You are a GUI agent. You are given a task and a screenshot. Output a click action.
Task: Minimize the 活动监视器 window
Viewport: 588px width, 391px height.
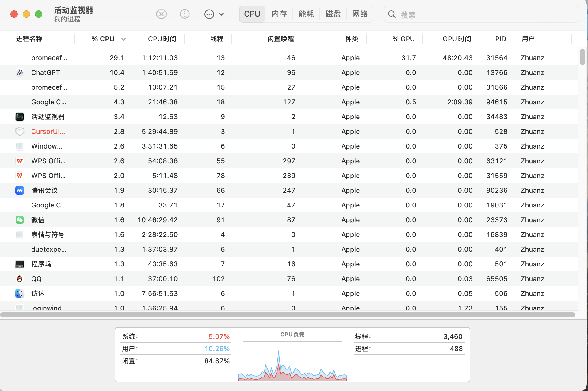26,14
